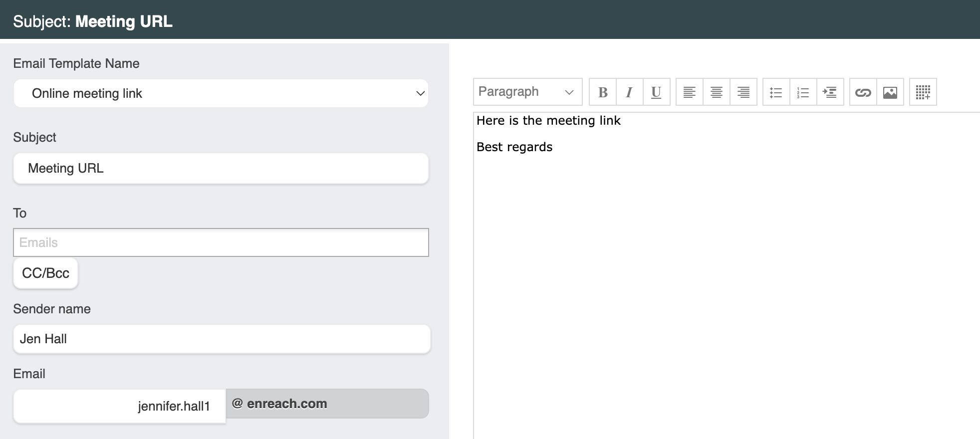Expand the Email Template Name dropdown
The image size is (980, 439).
(x=221, y=93)
